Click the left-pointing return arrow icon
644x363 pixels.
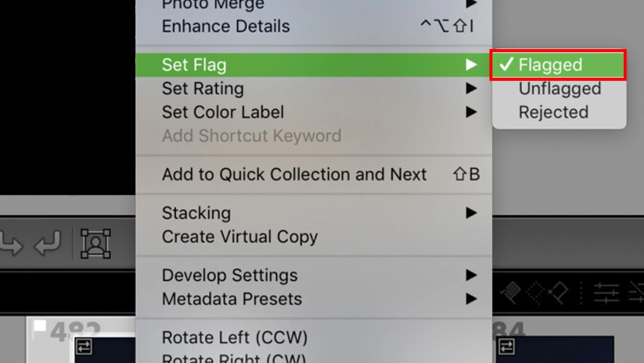pos(48,243)
